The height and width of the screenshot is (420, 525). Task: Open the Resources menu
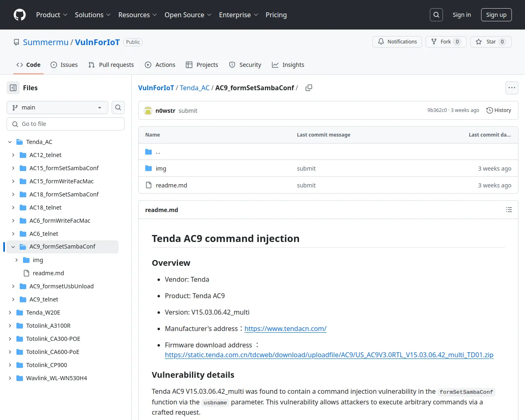137,15
